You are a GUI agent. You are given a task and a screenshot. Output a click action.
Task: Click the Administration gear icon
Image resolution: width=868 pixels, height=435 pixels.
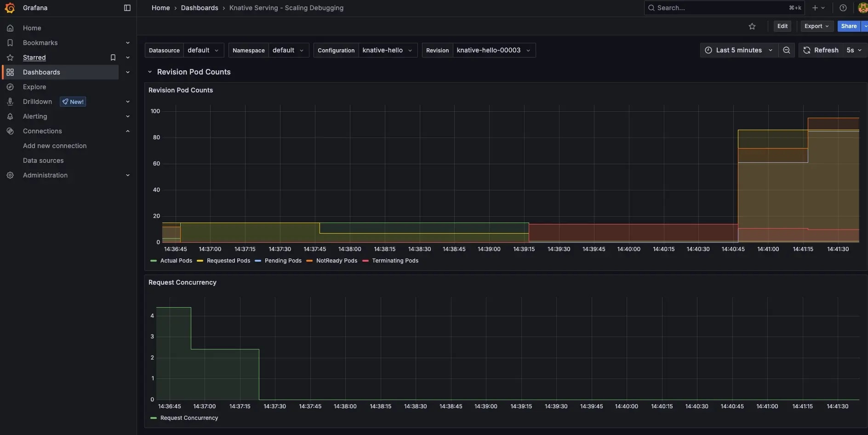[x=10, y=175]
